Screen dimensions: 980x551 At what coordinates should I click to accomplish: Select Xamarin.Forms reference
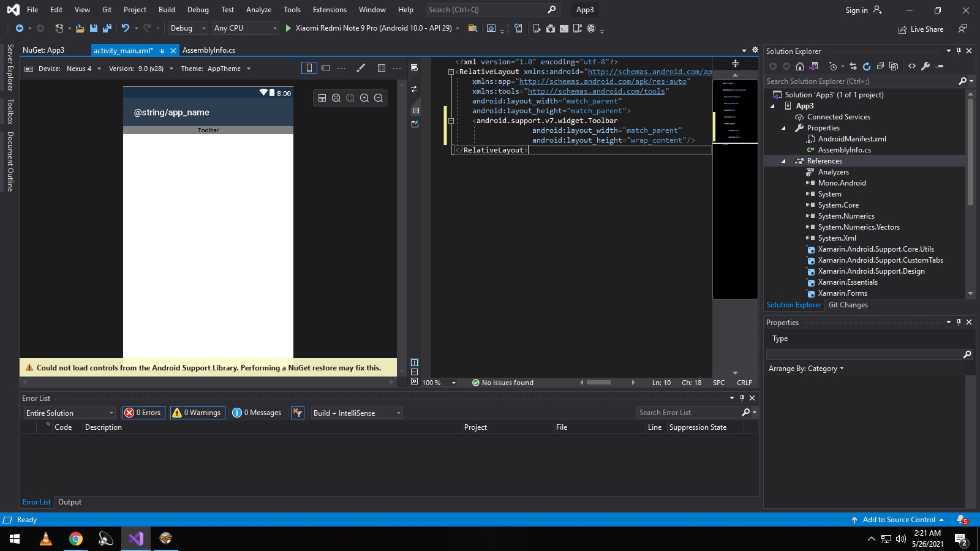(842, 293)
